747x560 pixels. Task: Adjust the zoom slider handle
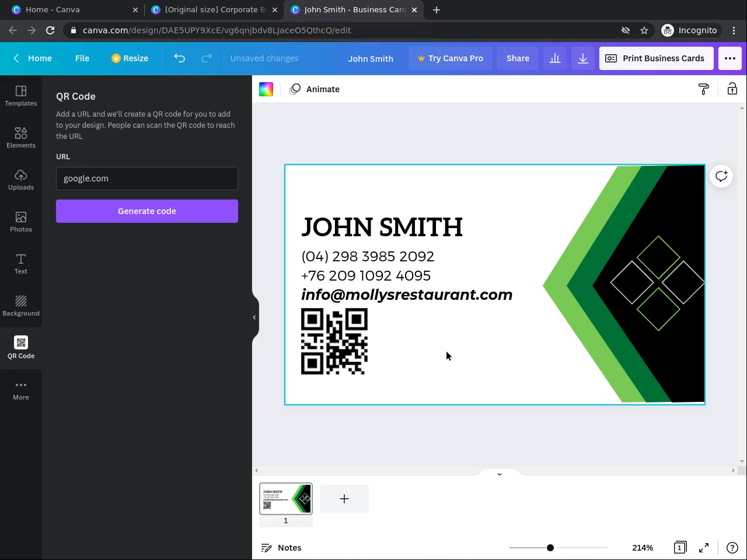click(550, 548)
